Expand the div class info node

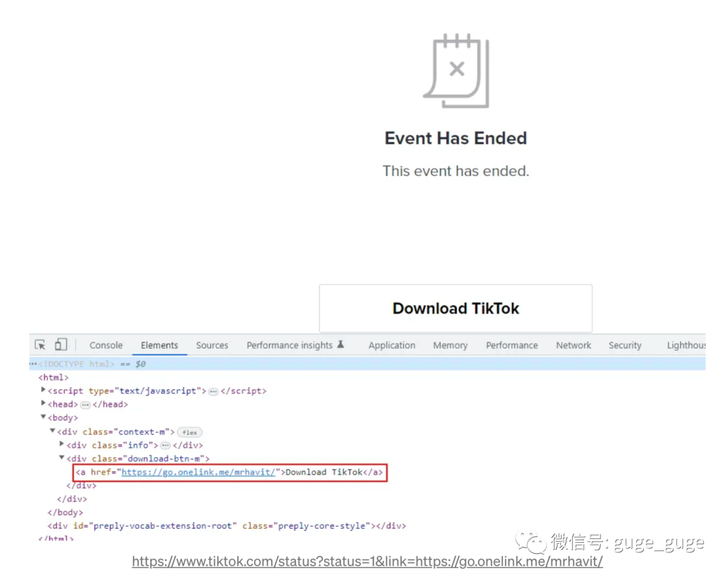pyautogui.click(x=62, y=444)
